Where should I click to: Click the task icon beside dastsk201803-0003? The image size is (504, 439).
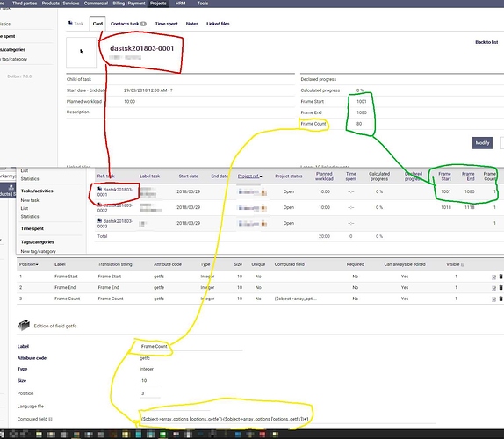point(99,220)
